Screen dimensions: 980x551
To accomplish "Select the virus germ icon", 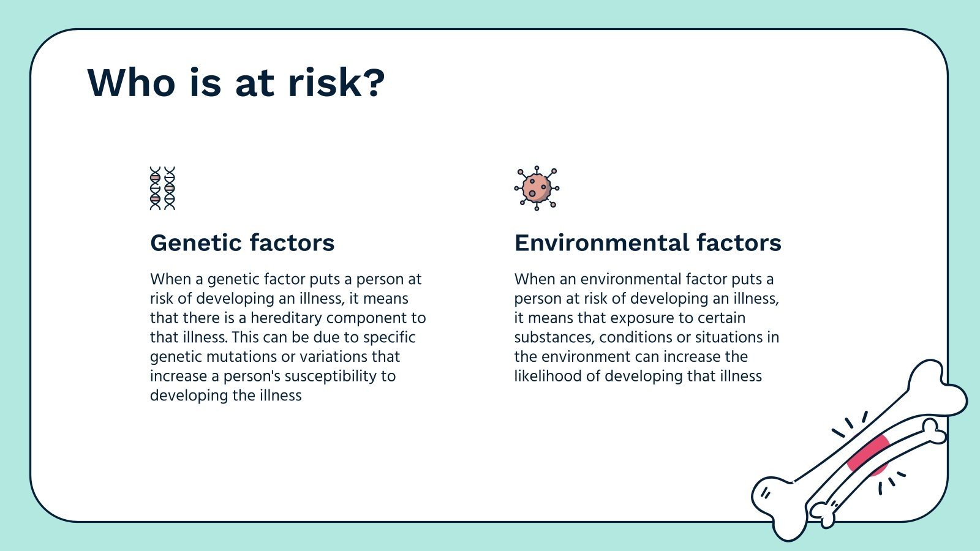I will (537, 188).
